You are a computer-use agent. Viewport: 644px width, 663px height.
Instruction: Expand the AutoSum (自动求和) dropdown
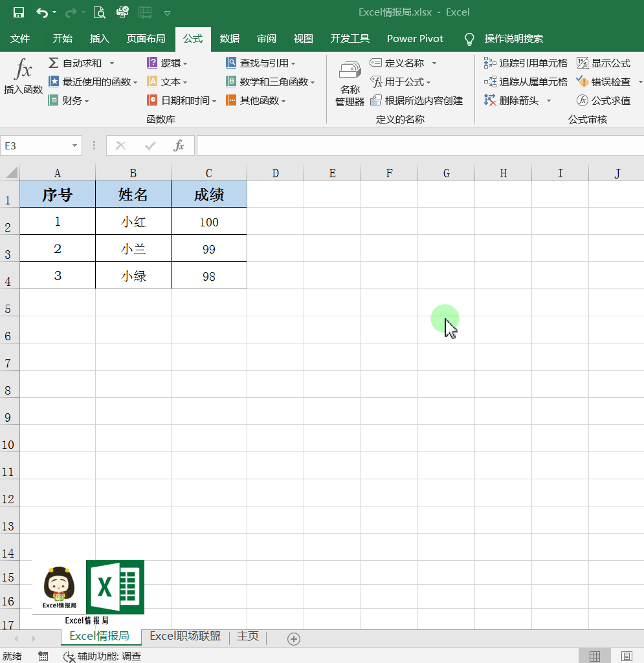(x=112, y=63)
